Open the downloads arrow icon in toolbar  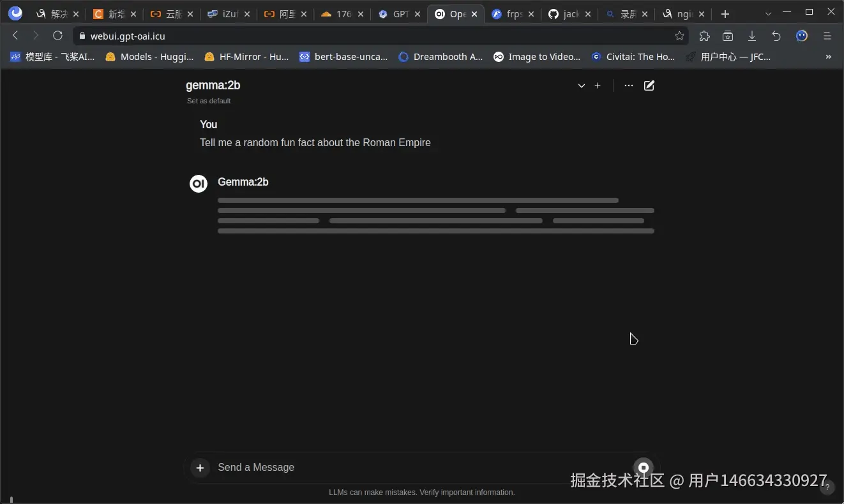tap(752, 36)
